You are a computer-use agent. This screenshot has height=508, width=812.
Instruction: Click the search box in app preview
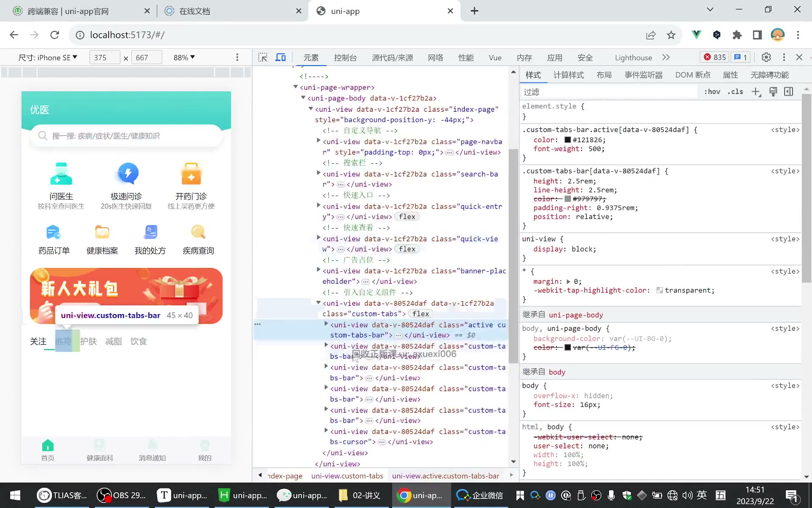click(126, 136)
